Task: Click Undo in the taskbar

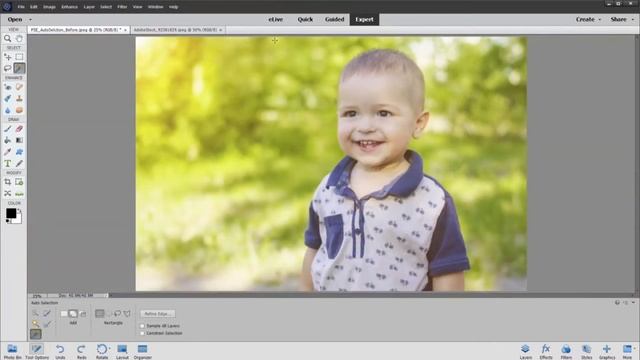Action: pyautogui.click(x=60, y=351)
